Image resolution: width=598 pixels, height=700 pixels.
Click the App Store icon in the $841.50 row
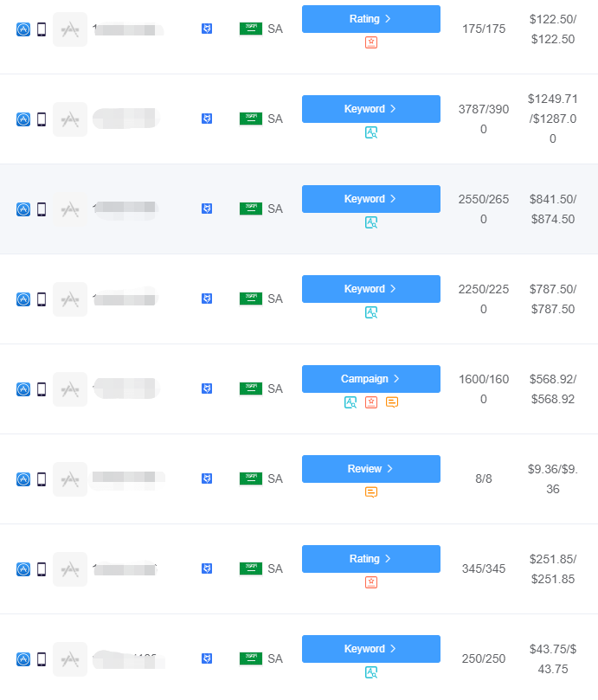click(23, 209)
